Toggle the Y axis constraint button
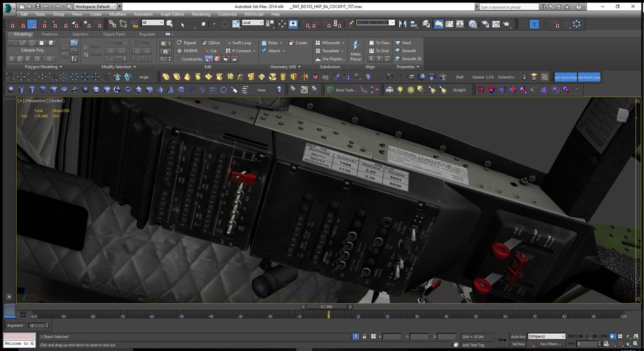 click(535, 24)
